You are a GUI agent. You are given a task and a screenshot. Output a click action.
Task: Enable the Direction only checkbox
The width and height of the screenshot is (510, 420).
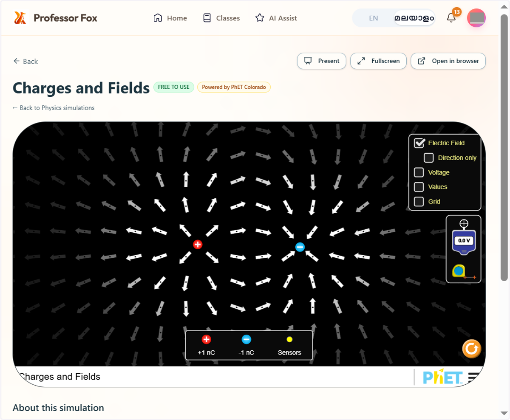[429, 158]
